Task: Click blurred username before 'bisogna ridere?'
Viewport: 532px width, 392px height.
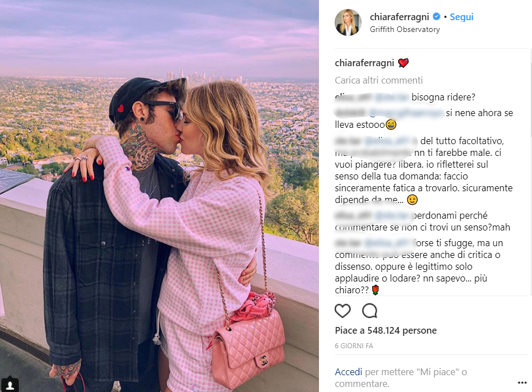Action: point(352,97)
